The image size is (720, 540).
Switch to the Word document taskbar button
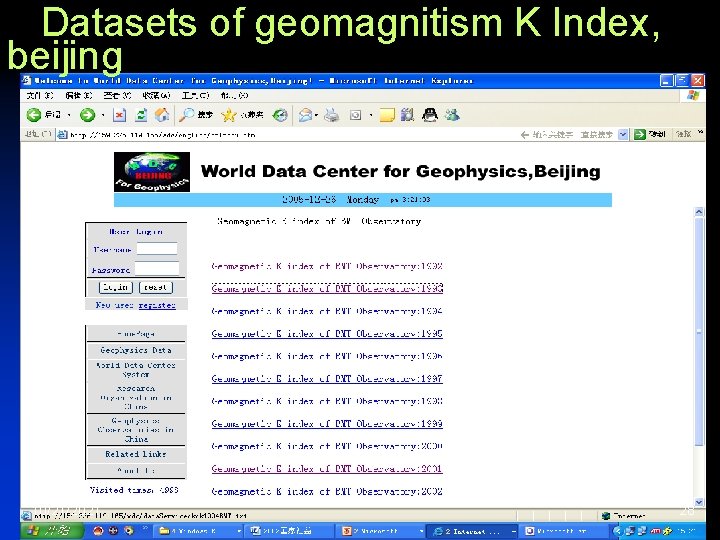click(x=290, y=531)
